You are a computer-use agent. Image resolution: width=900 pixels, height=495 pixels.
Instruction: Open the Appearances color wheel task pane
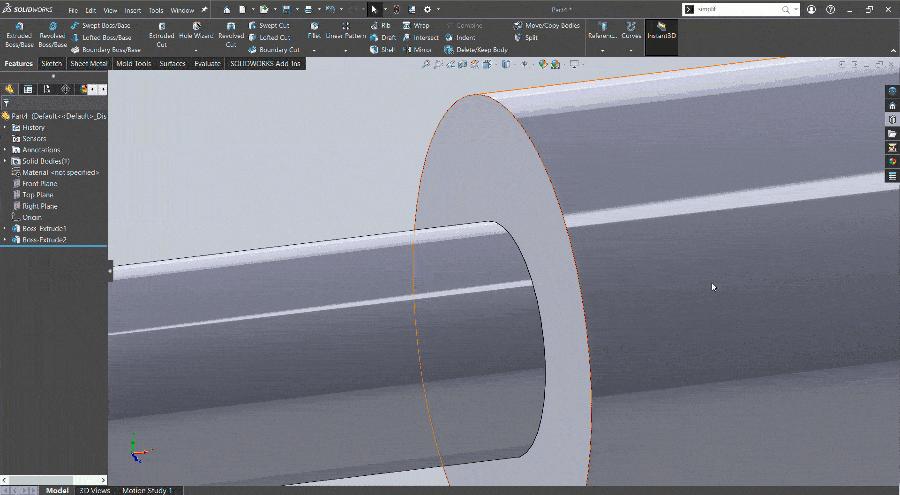click(892, 161)
